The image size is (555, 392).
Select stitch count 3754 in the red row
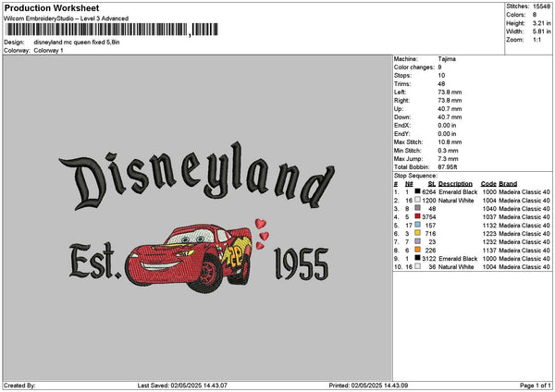click(429, 217)
